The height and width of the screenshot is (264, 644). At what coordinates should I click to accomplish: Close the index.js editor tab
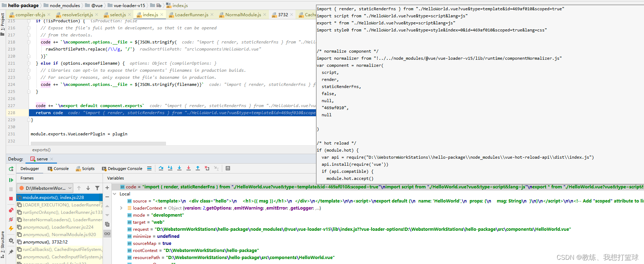(x=162, y=14)
